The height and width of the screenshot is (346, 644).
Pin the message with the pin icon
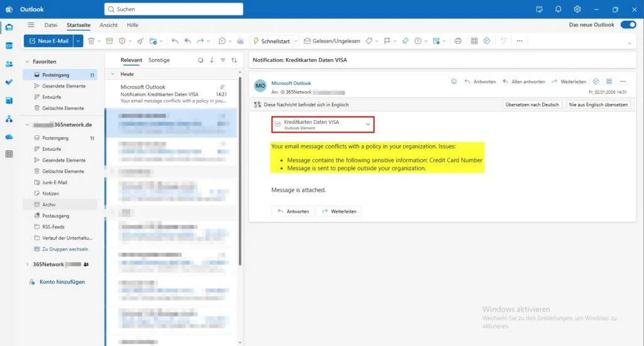405,41
